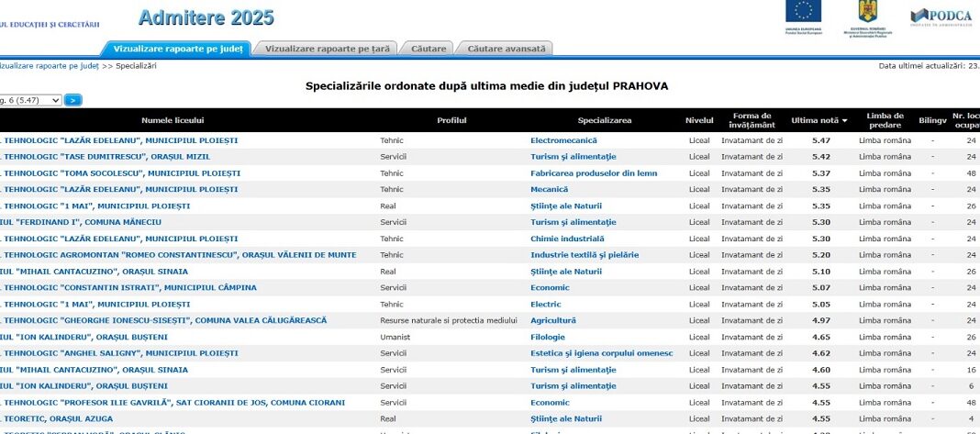This screenshot has height=434, width=980.
Task: Click the Numele liceului column header
Action: 173,121
